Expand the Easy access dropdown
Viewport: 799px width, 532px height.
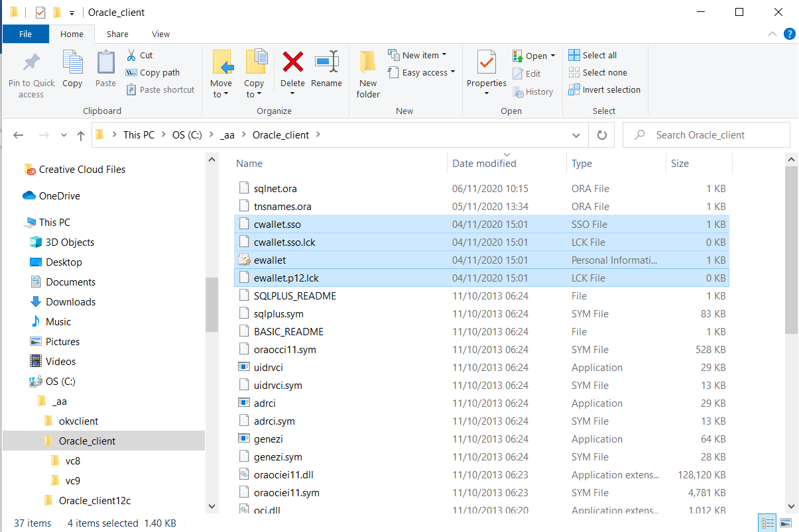tap(453, 72)
